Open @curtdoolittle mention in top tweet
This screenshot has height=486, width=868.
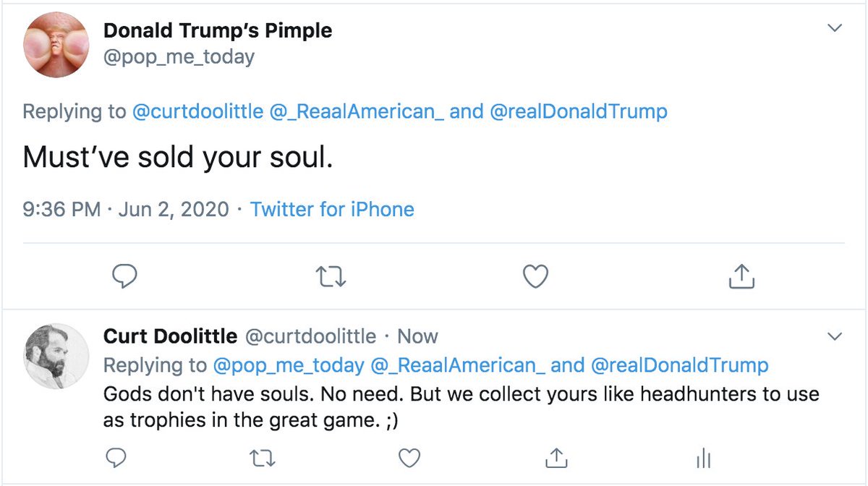(197, 112)
